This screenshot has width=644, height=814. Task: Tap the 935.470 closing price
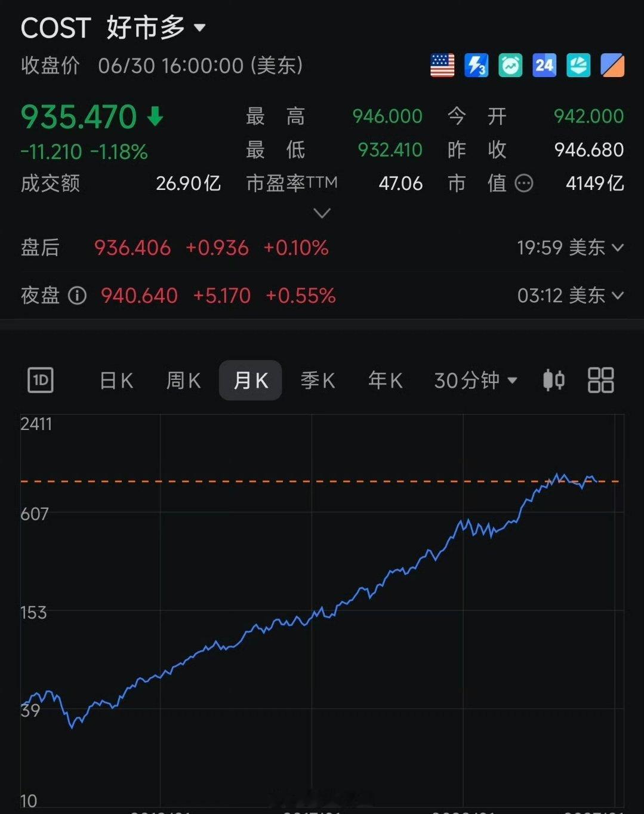pos(79,116)
